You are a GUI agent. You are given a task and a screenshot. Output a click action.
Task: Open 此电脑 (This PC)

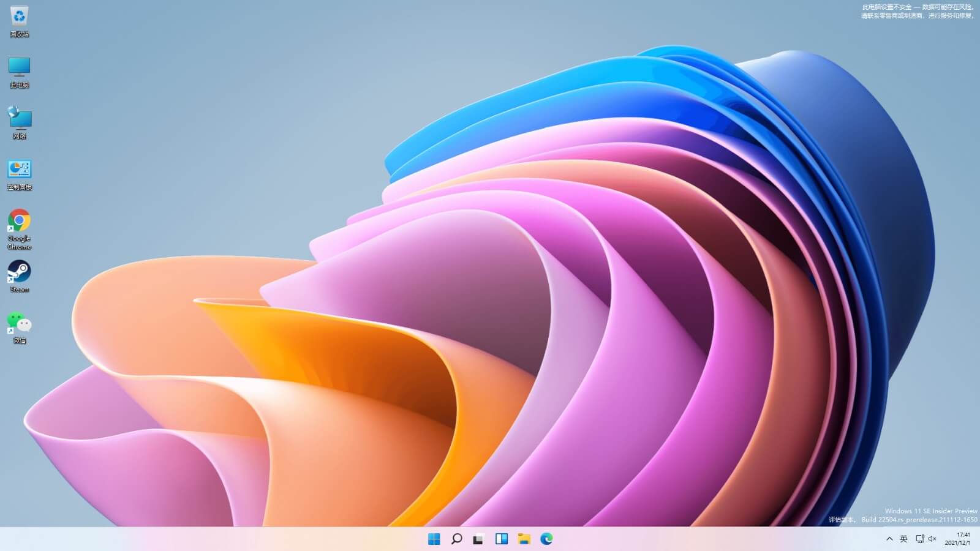[x=19, y=67]
